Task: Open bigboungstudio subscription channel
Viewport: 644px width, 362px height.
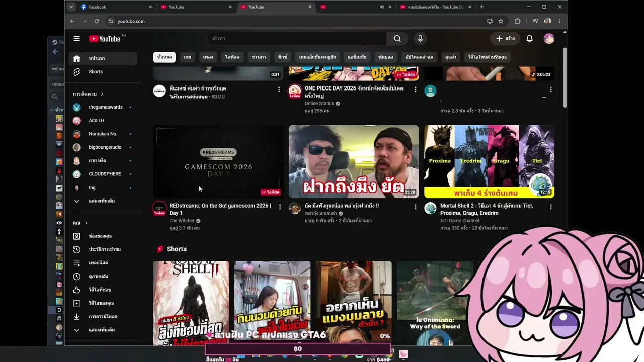Action: pyautogui.click(x=103, y=147)
